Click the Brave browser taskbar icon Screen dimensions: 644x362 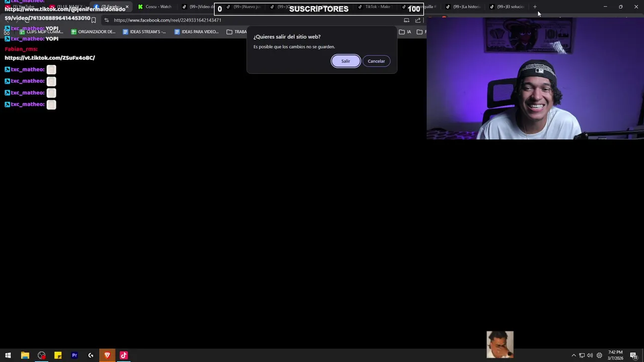coord(107,355)
